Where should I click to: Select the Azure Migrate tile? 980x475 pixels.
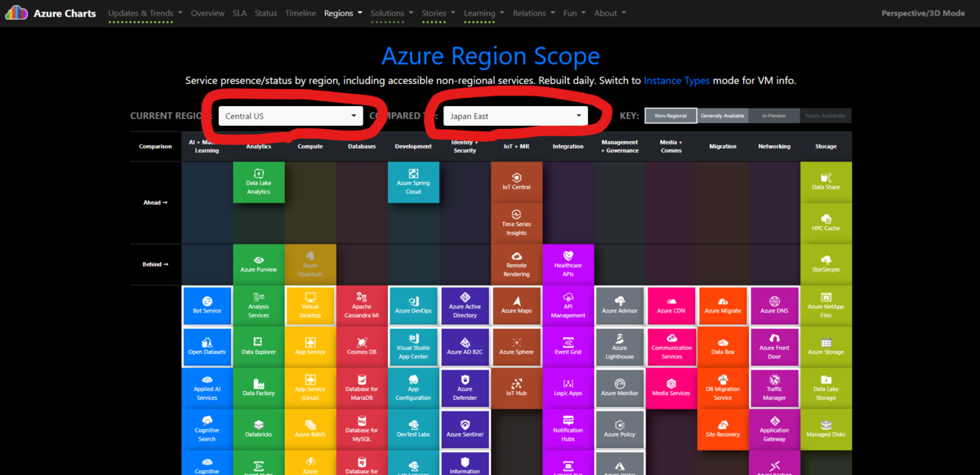tap(723, 306)
